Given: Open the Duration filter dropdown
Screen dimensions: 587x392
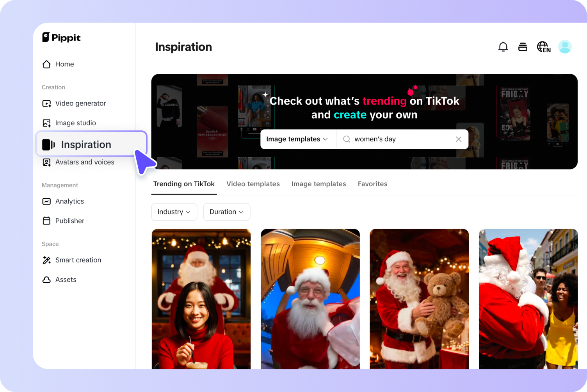Looking at the screenshot, I should [226, 212].
